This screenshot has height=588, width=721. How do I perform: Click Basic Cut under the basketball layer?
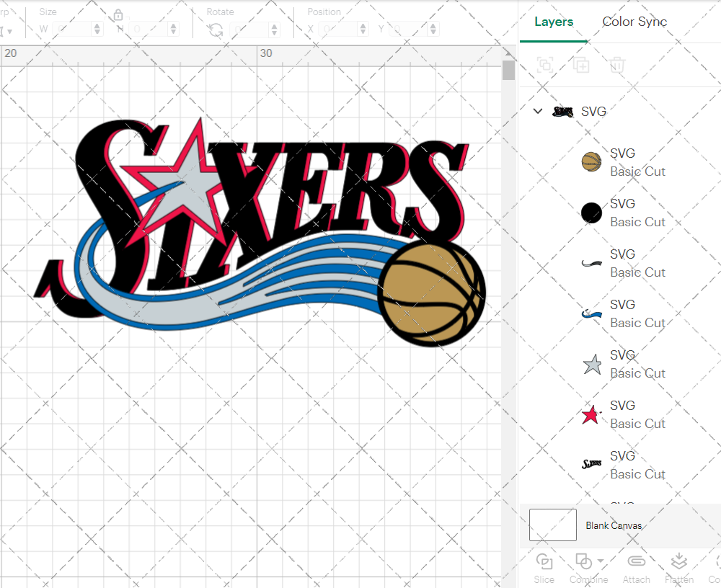(x=637, y=171)
